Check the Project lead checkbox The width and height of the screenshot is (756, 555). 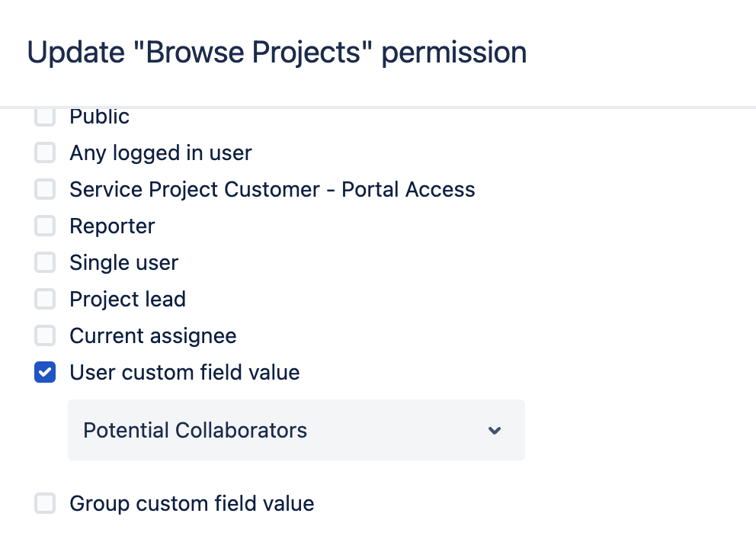coord(44,299)
